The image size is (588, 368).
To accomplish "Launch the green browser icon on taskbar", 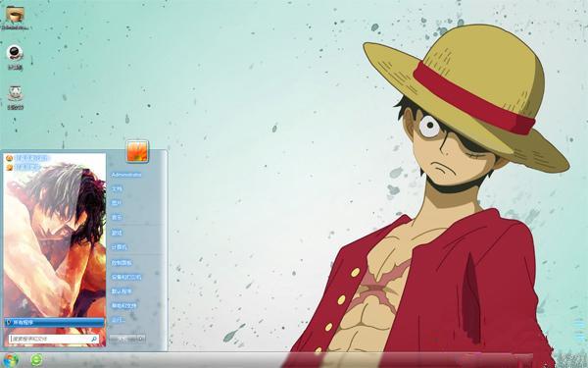I will pyautogui.click(x=36, y=360).
